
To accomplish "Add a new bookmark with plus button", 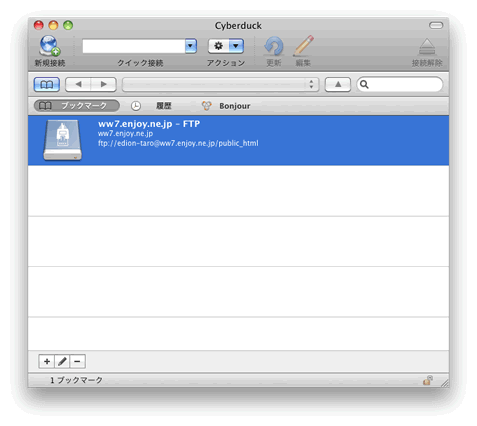I will [46, 361].
